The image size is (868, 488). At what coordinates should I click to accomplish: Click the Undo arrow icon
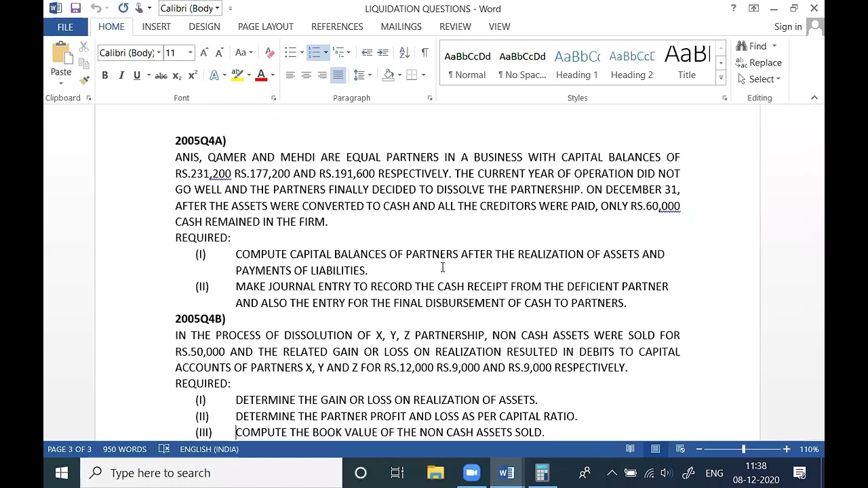click(x=96, y=8)
